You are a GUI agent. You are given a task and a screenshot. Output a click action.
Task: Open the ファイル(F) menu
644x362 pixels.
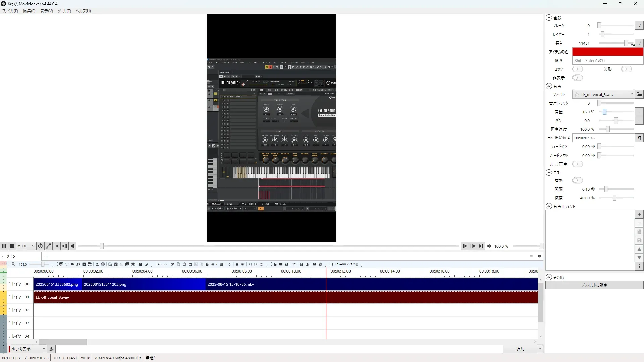tap(10, 11)
